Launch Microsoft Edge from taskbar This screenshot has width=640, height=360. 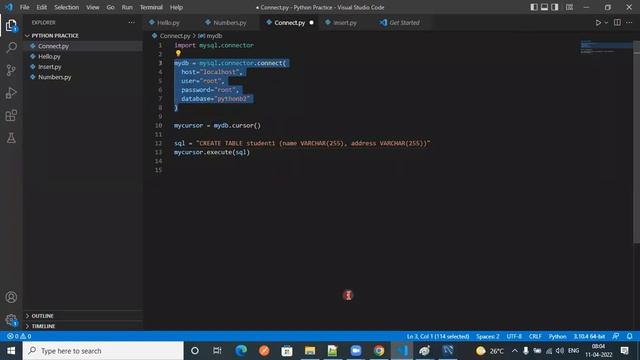[x=241, y=351]
